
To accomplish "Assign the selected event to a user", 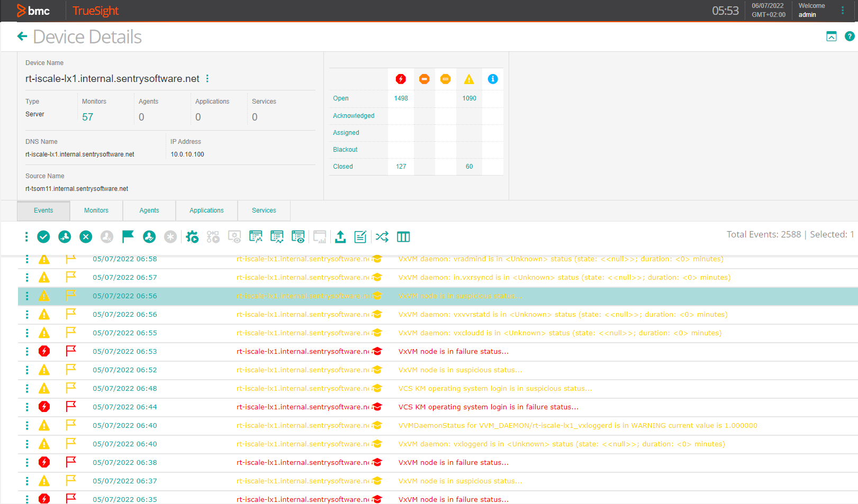I will (x=65, y=236).
